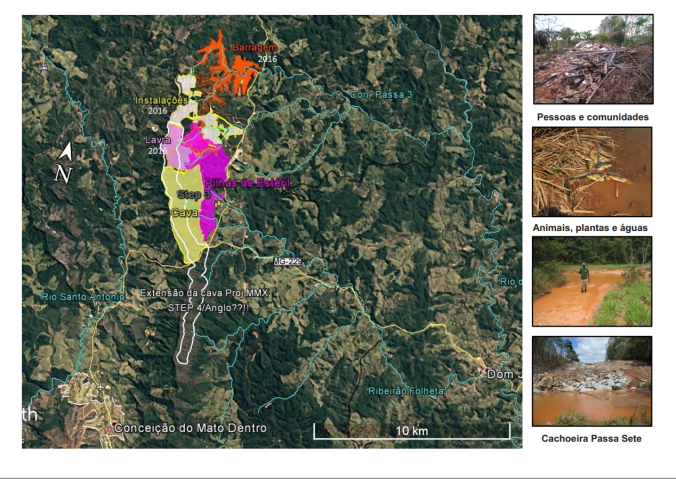
Task: Click the MG-229 road marker
Action: pyautogui.click(x=287, y=261)
